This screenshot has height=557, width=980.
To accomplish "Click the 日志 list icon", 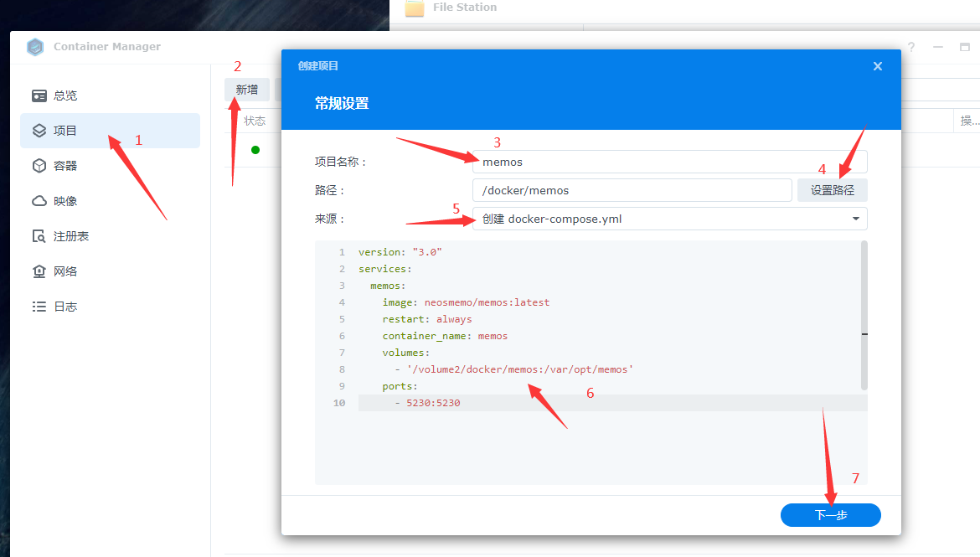I will pos(39,307).
